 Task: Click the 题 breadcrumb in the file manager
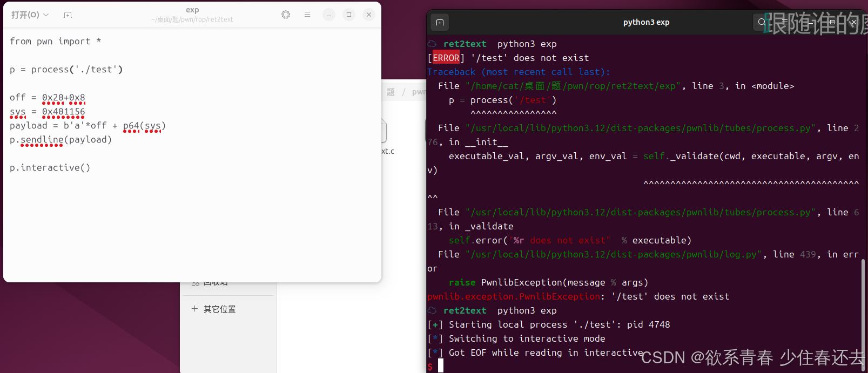click(x=391, y=92)
